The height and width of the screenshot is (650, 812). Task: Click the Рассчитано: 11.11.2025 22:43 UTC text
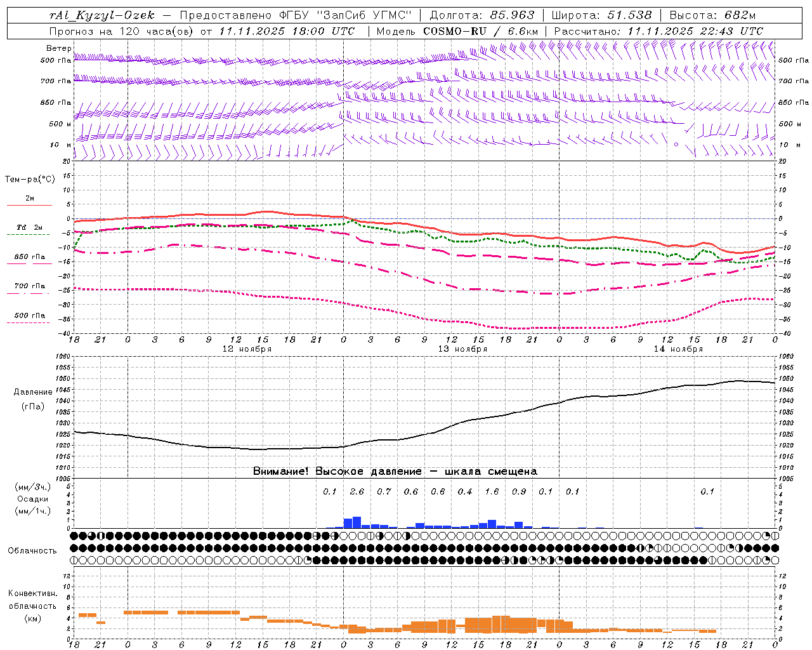coord(658,31)
